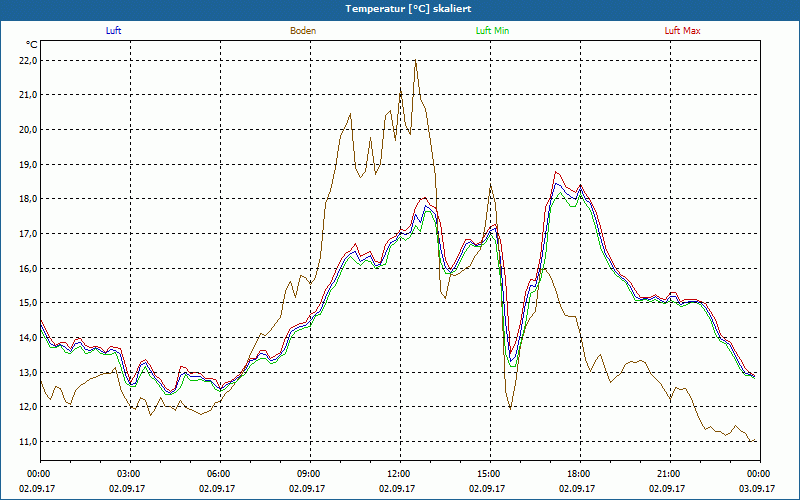Viewport: 800px width, 500px height.
Task: Click the brown 'Boden' legend label
Action: (x=303, y=31)
